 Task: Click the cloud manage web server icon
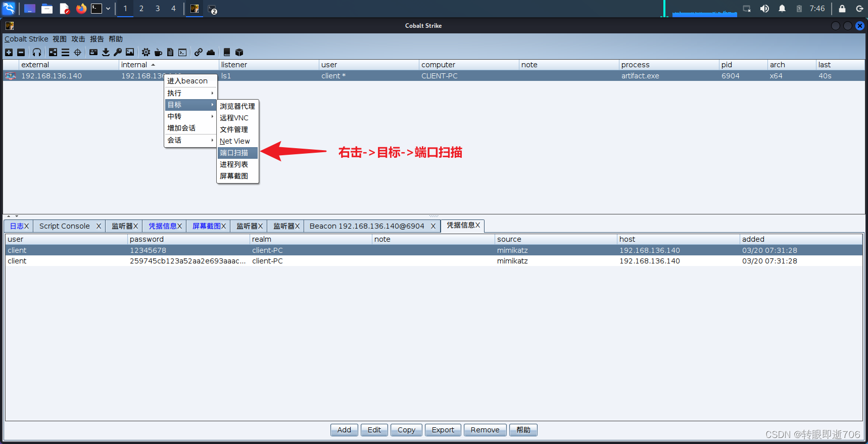click(x=211, y=52)
